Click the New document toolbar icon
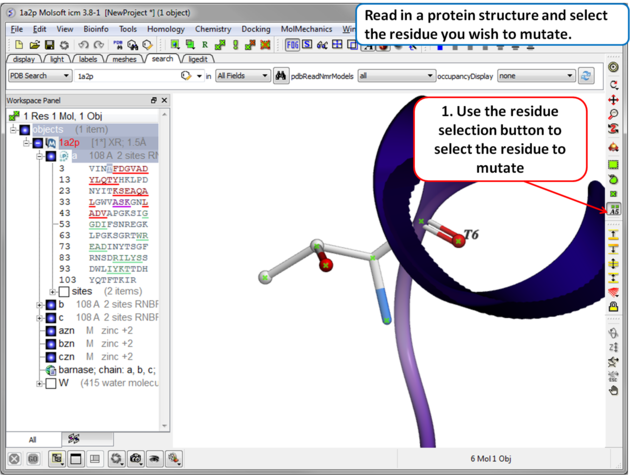The width and height of the screenshot is (630, 475). pos(19,45)
